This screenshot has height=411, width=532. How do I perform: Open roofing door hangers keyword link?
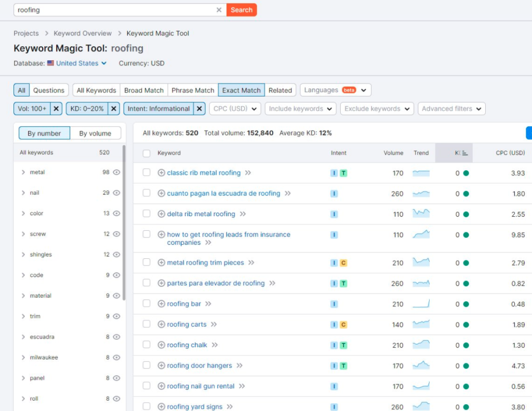[199, 365]
